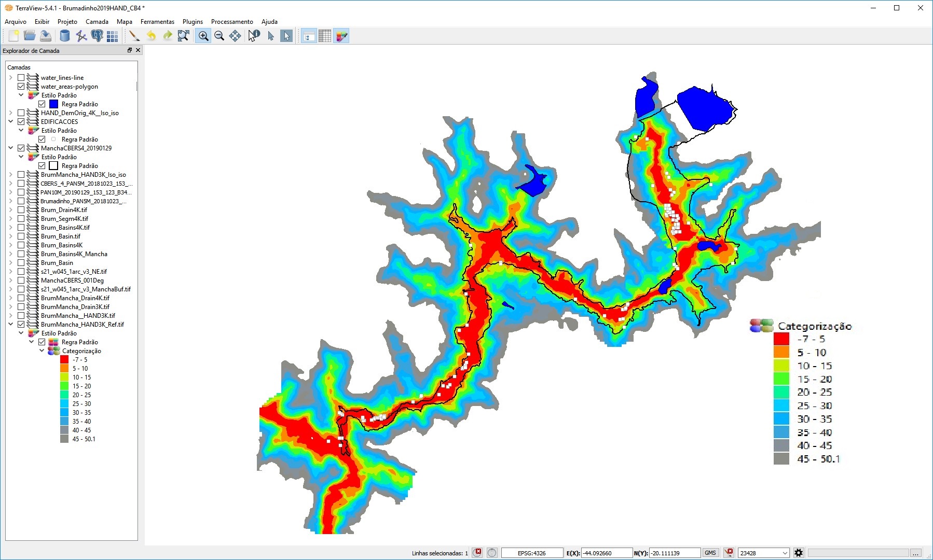Expand the HAND_DemOrig_4K__Iso_iso layer

point(11,113)
